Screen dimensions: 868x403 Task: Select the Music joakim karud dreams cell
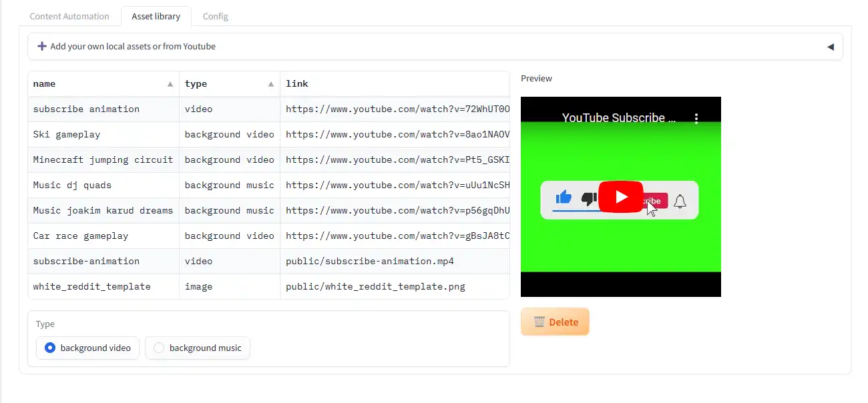(x=103, y=211)
